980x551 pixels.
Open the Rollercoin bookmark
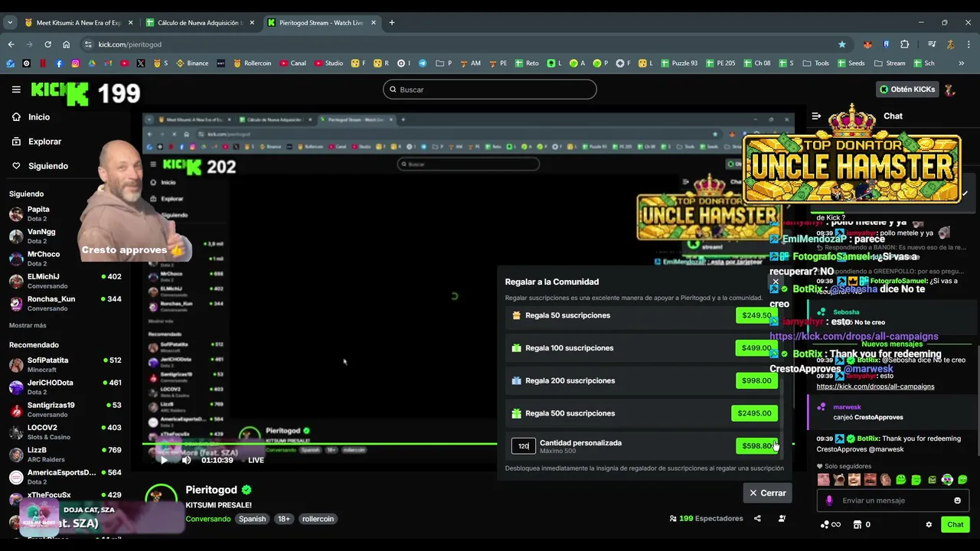pos(253,64)
